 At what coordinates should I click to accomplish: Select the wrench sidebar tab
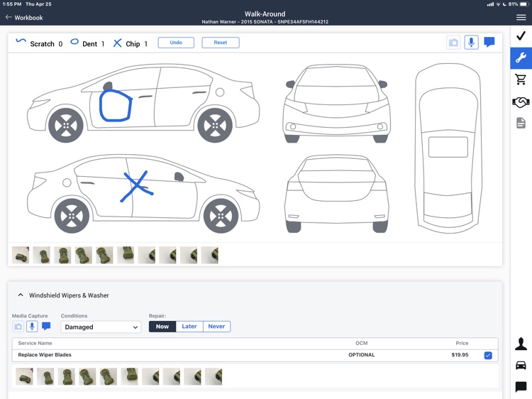pos(521,58)
